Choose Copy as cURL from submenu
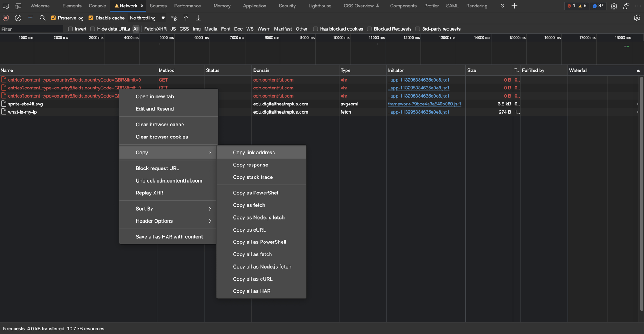Image resolution: width=644 pixels, height=334 pixels. [249, 230]
